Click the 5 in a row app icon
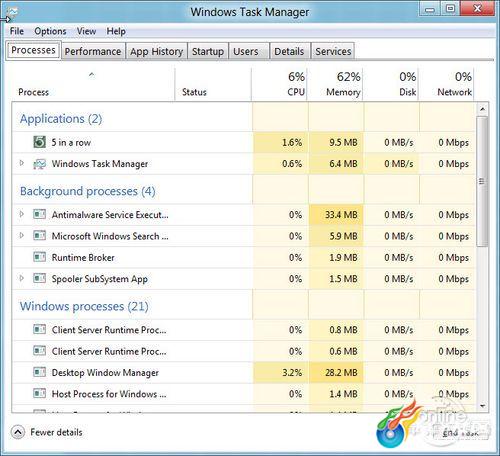Viewport: 500px width, 456px height. pos(40,142)
